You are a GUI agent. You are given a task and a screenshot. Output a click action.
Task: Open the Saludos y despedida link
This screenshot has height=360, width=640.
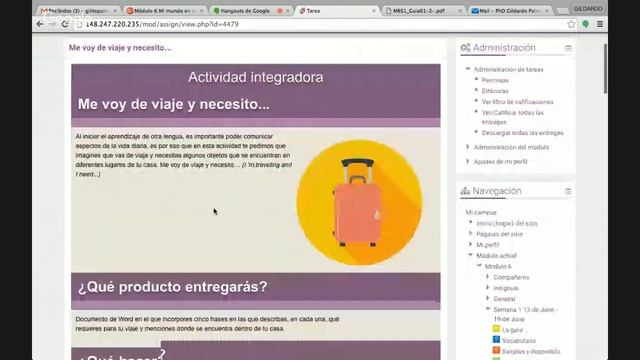pos(531,351)
